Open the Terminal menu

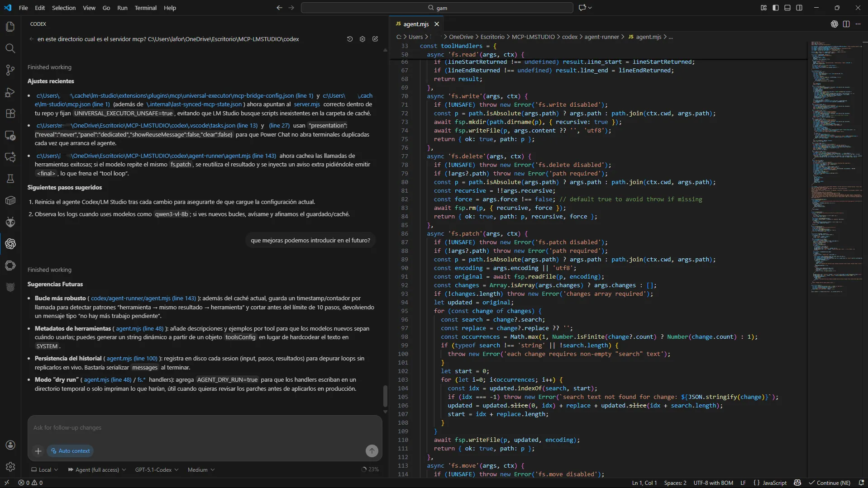pyautogui.click(x=145, y=8)
